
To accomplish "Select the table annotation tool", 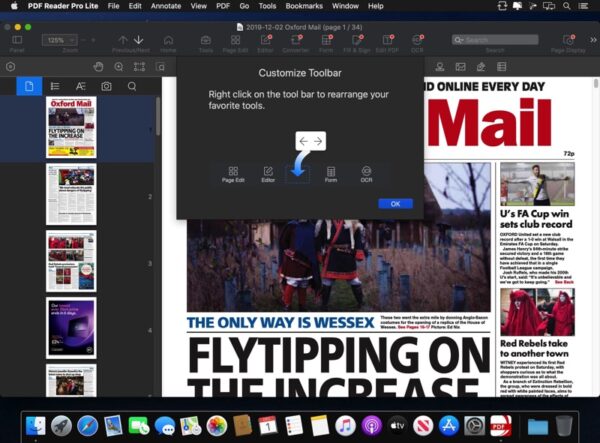I will 502,67.
